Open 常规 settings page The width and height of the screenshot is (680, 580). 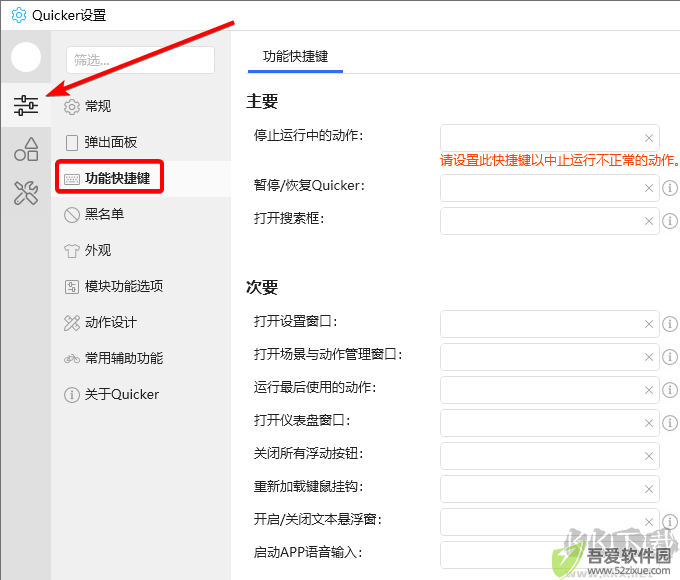click(141, 106)
